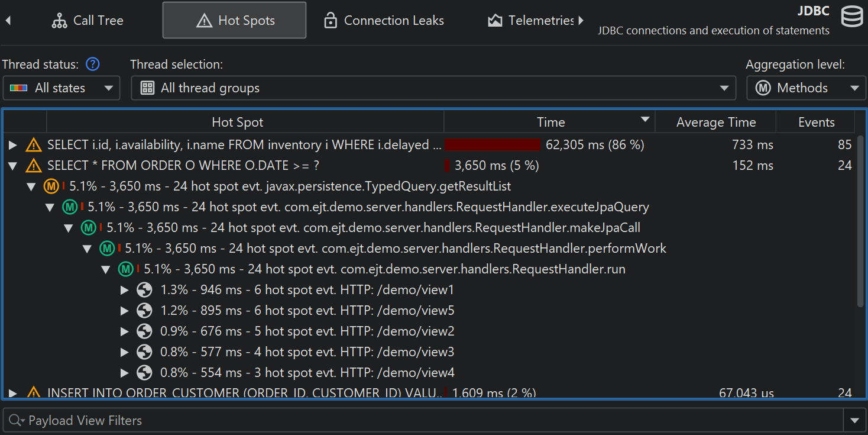Click the left tab scroll arrow
The image size is (868, 435).
coord(8,21)
